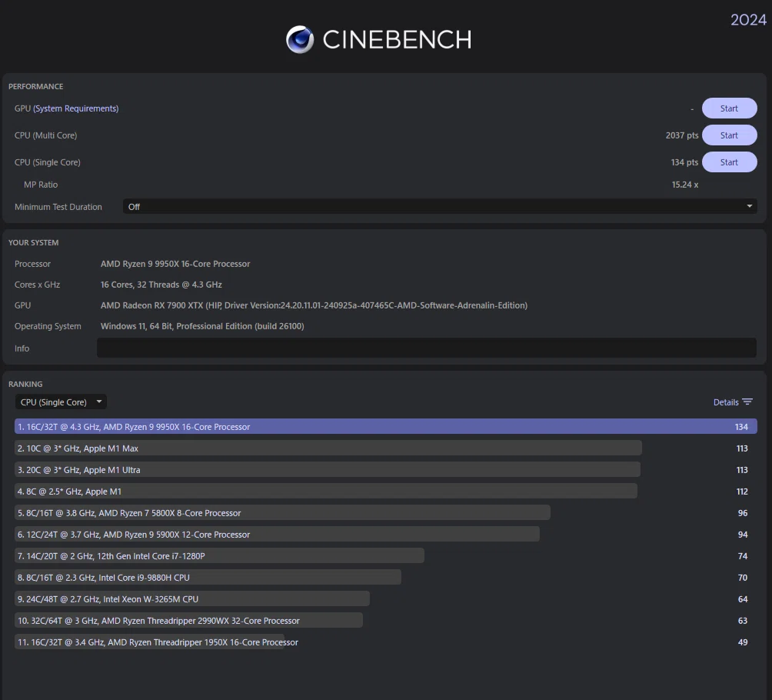Open the System Requirements link

pyautogui.click(x=76, y=108)
